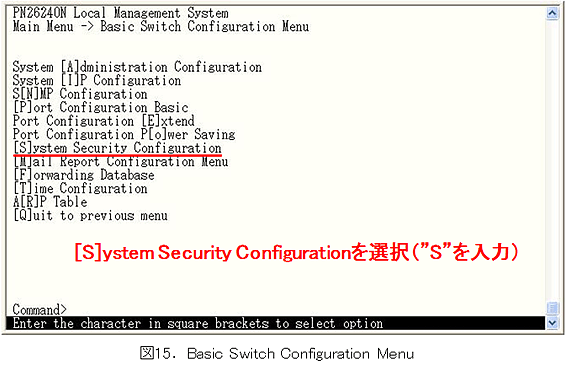Click the vertical scrollbar thumb
This screenshot has width=566, height=370.
point(552,308)
